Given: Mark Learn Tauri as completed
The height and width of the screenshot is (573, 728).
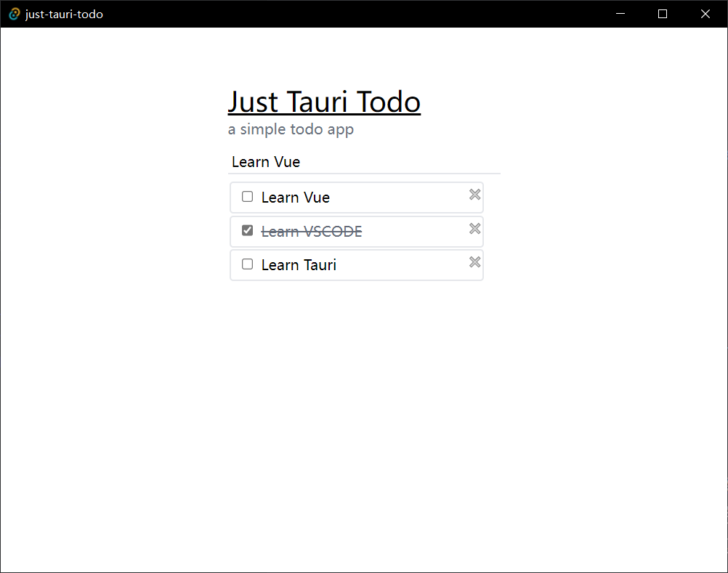Looking at the screenshot, I should coord(247,264).
